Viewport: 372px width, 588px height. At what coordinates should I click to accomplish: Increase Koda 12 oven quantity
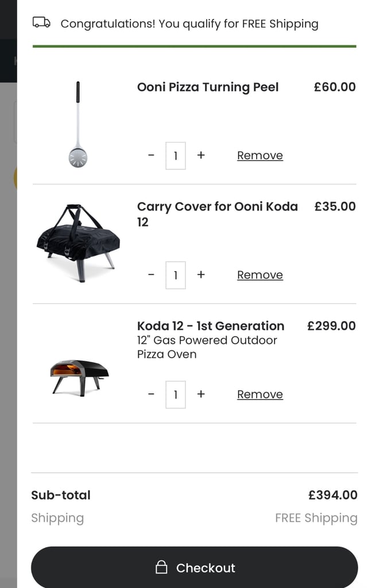point(201,394)
